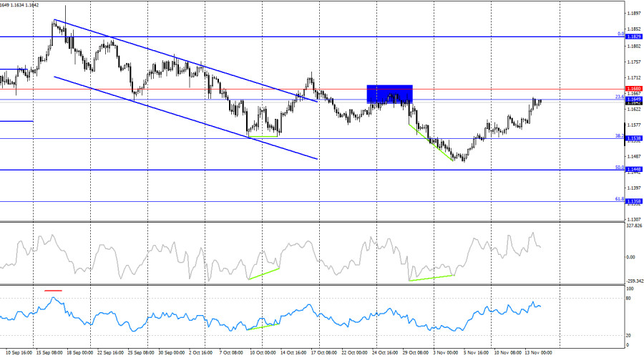Select the solid blue rectangle zone on chart
This screenshot has height=358, width=644.
pyautogui.click(x=389, y=94)
